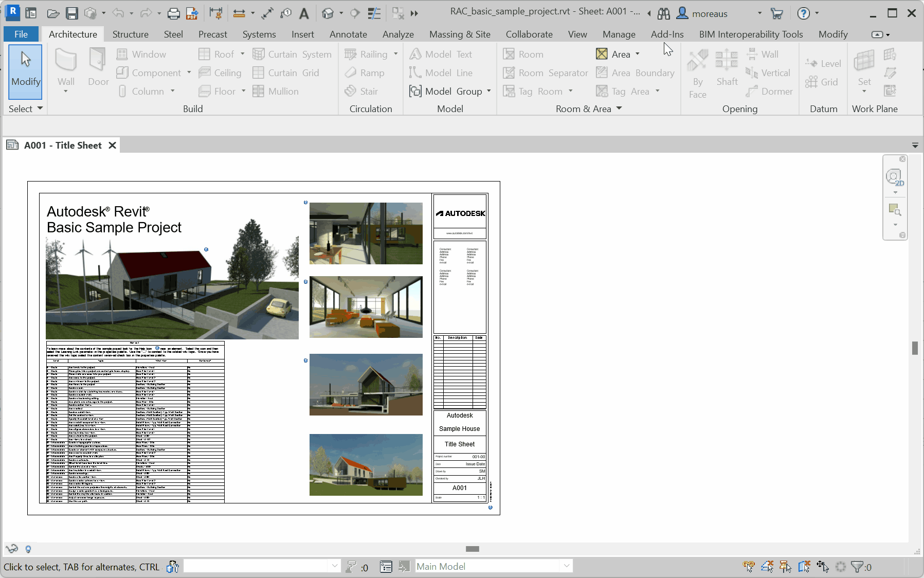Image resolution: width=924 pixels, height=578 pixels.
Task: Toggle Select Links in status bar
Action: point(749,567)
